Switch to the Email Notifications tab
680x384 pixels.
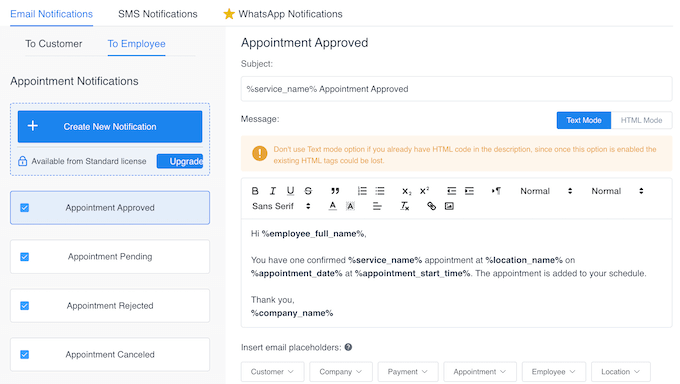(52, 14)
